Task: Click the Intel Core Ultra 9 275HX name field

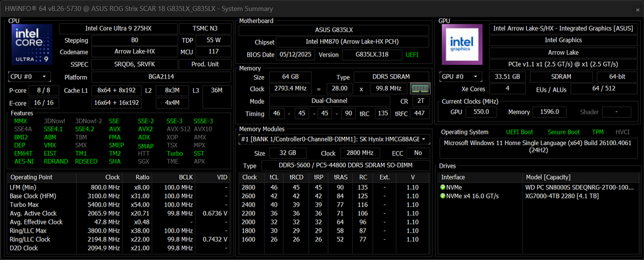Action: [x=119, y=29]
